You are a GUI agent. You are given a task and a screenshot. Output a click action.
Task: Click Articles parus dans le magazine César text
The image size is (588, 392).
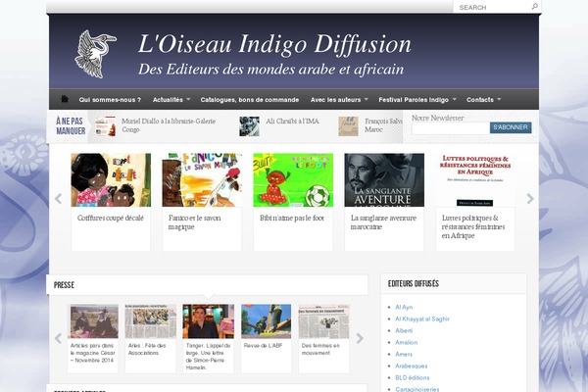93,353
